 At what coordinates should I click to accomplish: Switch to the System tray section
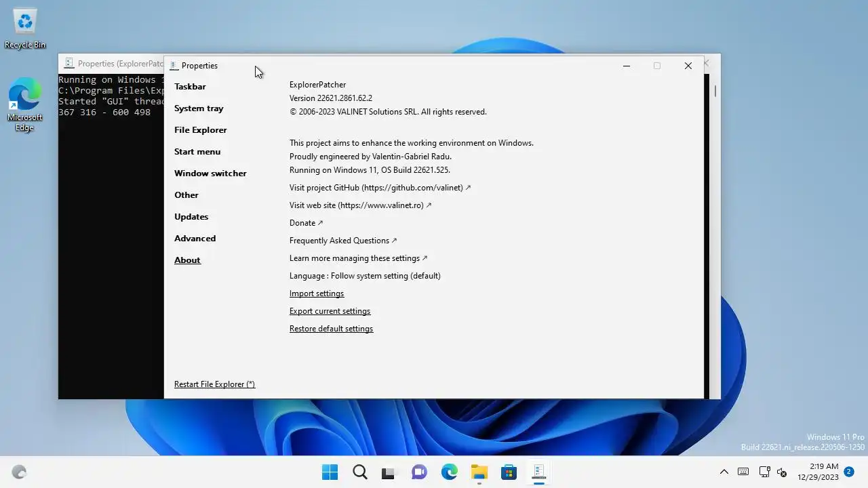199,108
